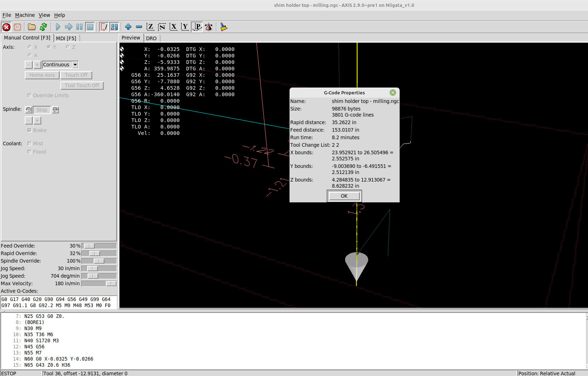Click the Rotate view cone icon
Viewport: 588px width, 376px height.
209,27
